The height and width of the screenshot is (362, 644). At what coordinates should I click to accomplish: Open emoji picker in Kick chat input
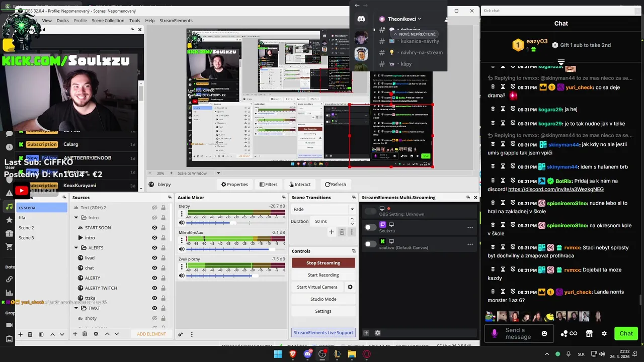[x=544, y=333]
